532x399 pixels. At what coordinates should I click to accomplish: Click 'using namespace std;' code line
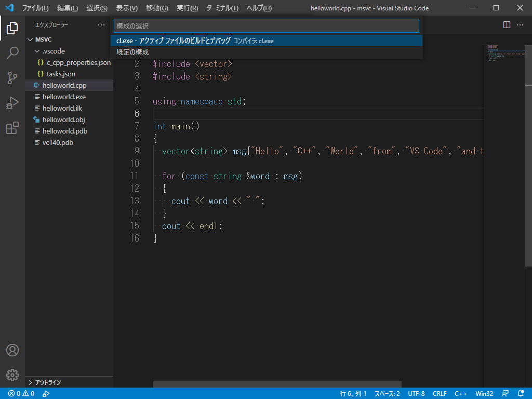click(x=199, y=101)
